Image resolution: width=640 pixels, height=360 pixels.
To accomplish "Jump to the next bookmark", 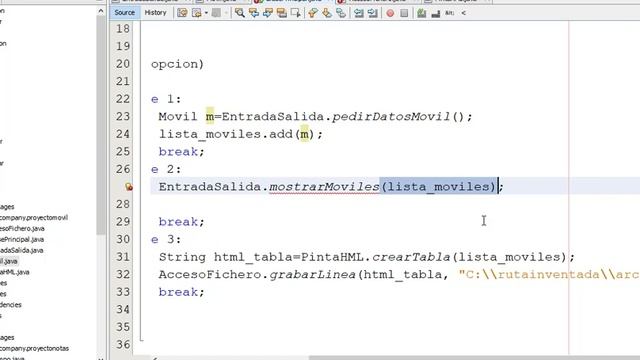I will [327, 13].
